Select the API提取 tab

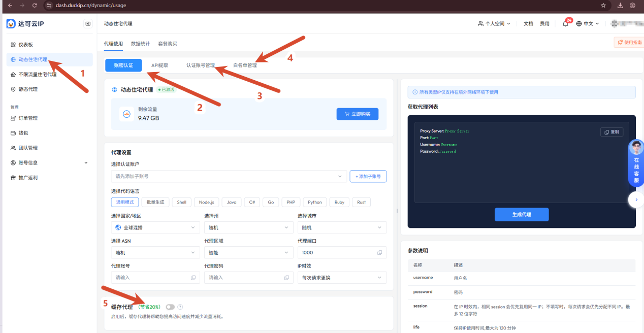[159, 65]
